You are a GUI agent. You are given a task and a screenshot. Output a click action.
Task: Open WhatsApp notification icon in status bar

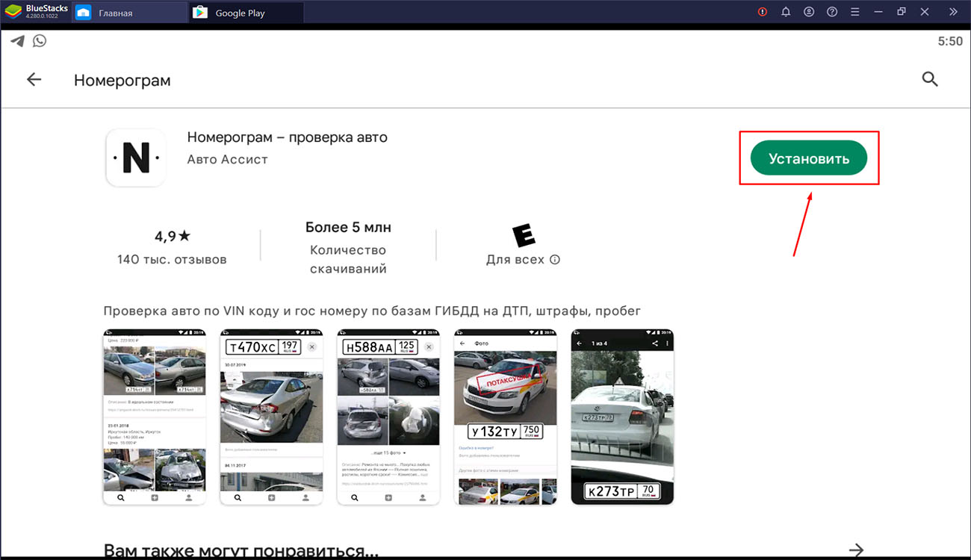pos(40,41)
